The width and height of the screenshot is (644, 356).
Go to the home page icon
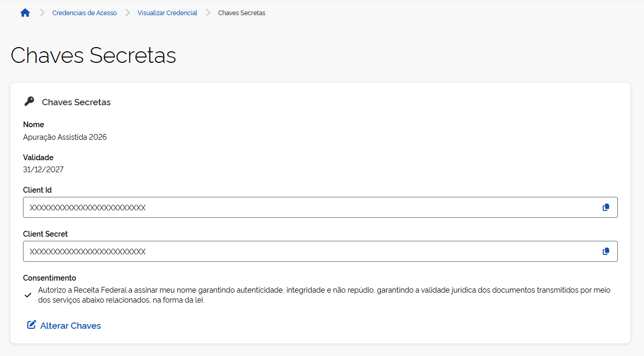[25, 13]
